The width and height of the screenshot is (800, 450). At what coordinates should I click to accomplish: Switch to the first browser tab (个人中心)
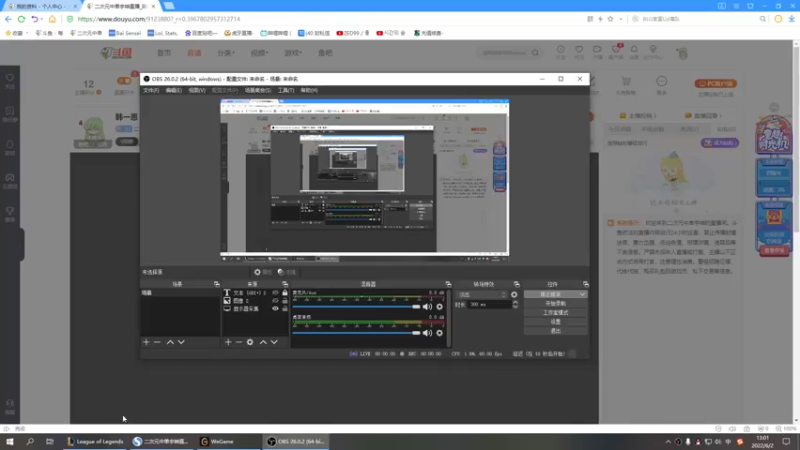pos(40,6)
